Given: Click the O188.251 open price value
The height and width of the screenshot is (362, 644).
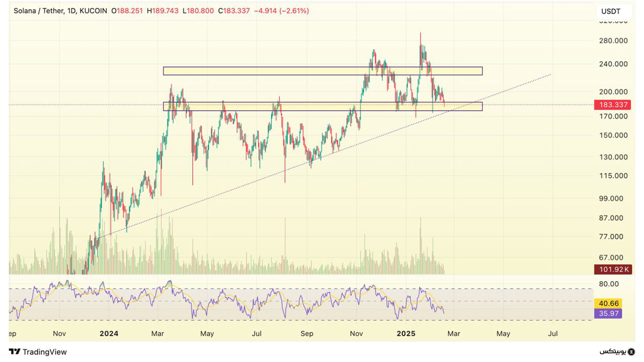Looking at the screenshot, I should point(128,11).
